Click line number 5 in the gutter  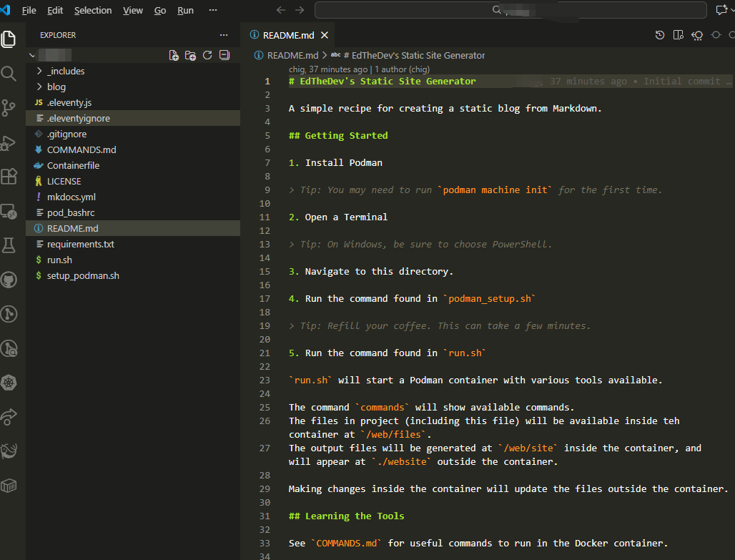[267, 136]
